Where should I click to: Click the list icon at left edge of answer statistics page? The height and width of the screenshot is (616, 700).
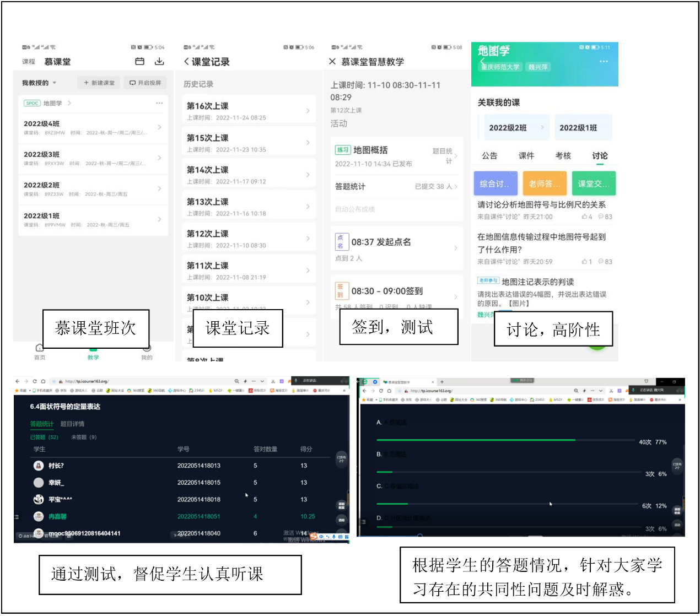(x=17, y=517)
